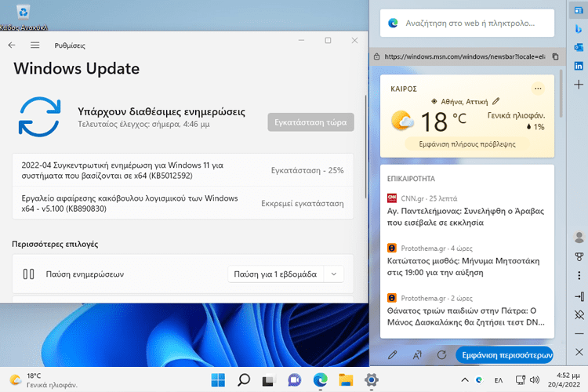
Task: Open the Θάνατος τριών παιδιών στην Πάτρα article
Action: (x=466, y=316)
